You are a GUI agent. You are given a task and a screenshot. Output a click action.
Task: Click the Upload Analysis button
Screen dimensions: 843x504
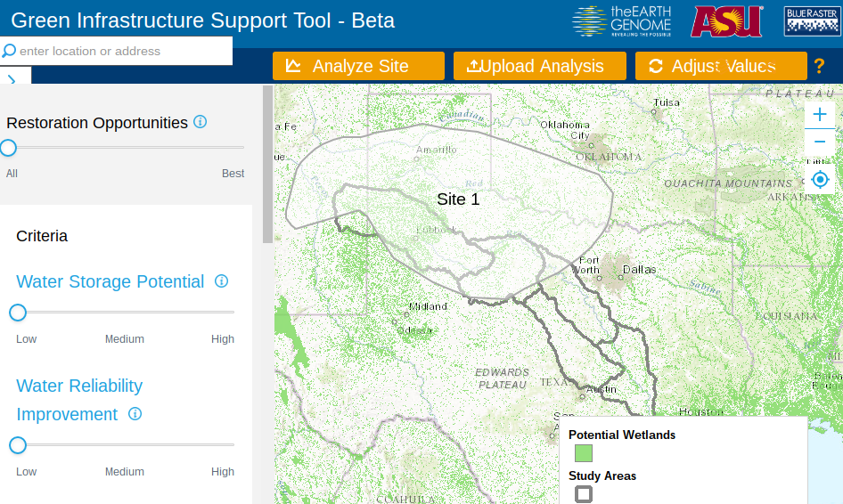[x=536, y=66]
